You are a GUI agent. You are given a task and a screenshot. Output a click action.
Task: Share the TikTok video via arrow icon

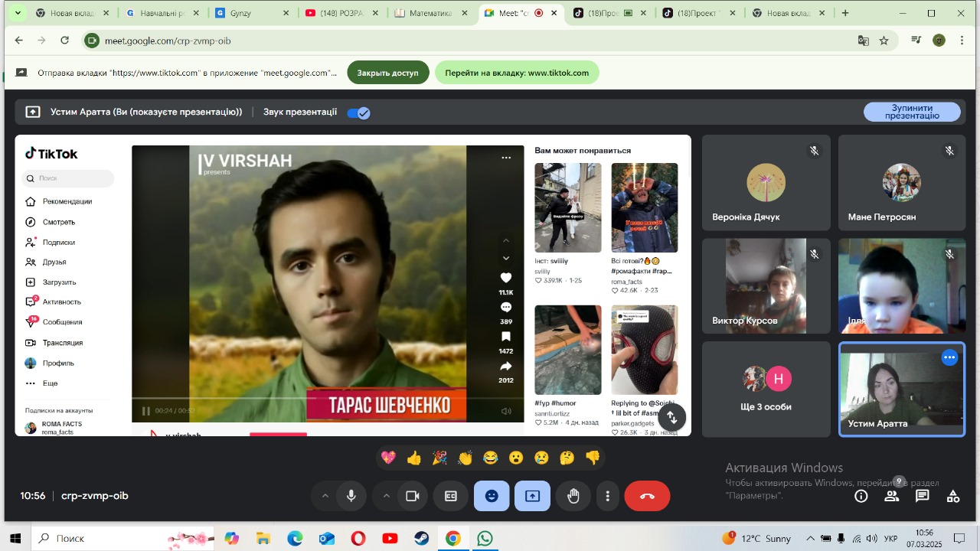click(x=505, y=366)
